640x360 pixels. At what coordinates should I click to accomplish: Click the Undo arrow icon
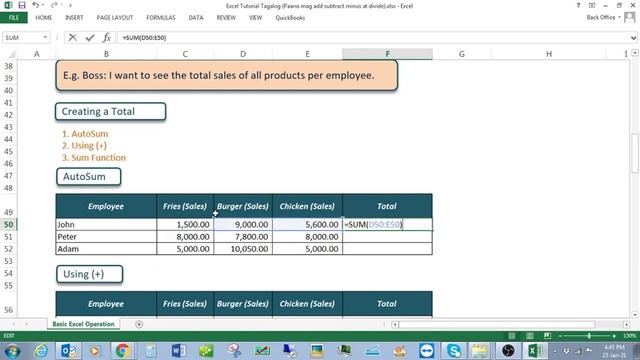coord(36,5)
